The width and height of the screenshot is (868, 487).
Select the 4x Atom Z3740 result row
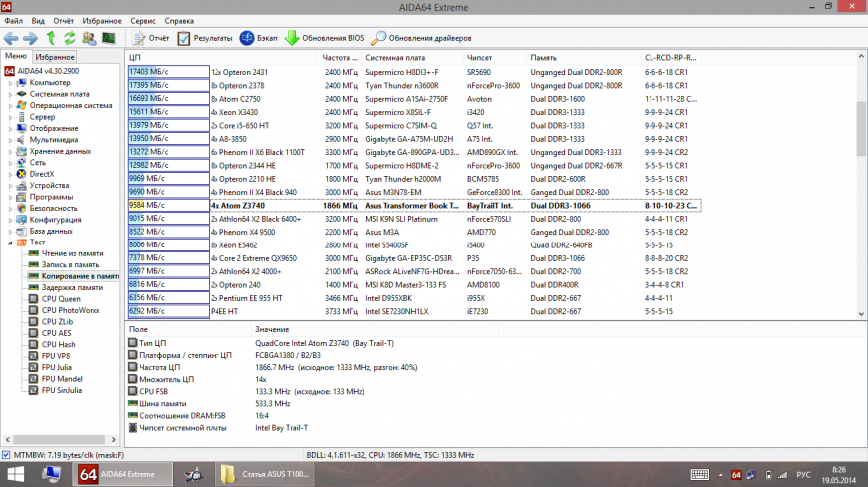tap(414, 206)
